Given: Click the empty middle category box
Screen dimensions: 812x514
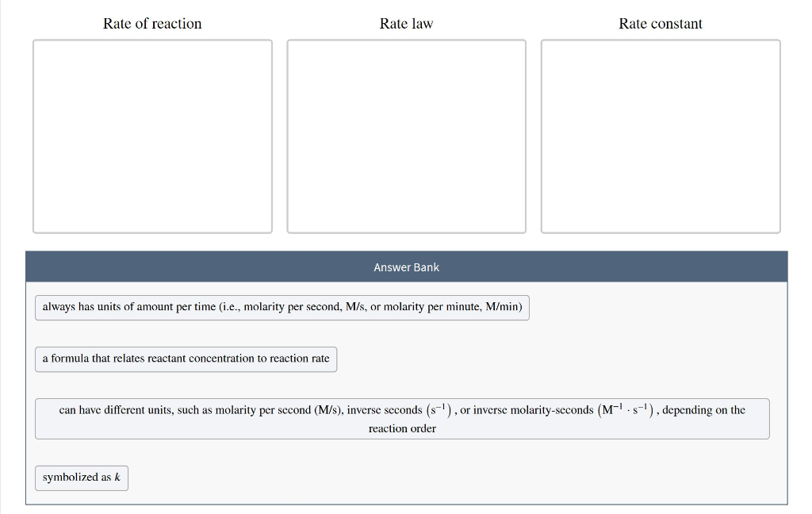Looking at the screenshot, I should point(406,136).
